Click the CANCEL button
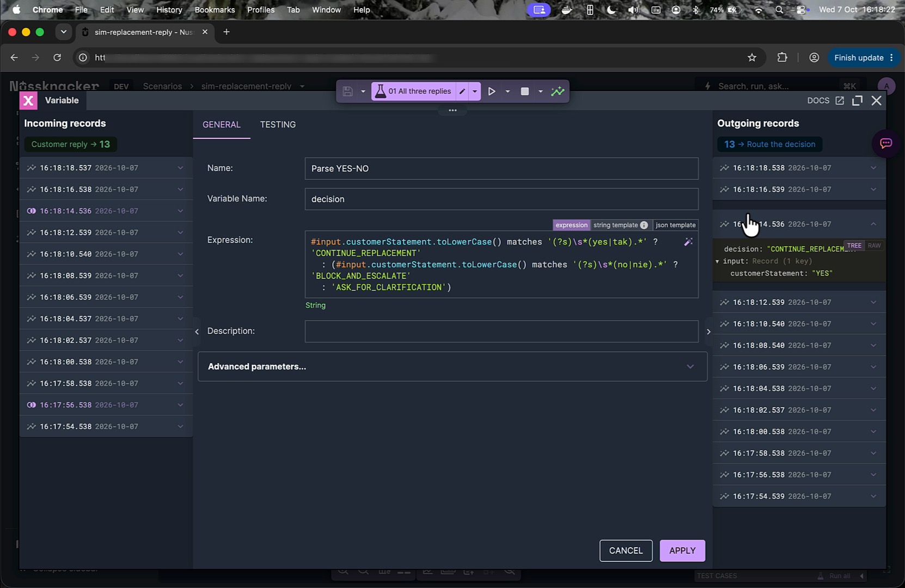Viewport: 905px width, 588px height. pos(626,550)
